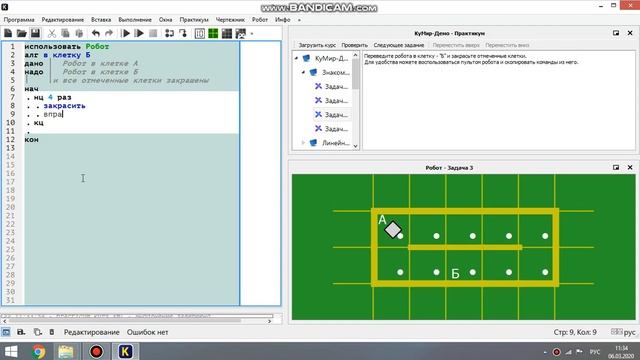
Task: Open the Окна menu
Action: (x=165, y=20)
